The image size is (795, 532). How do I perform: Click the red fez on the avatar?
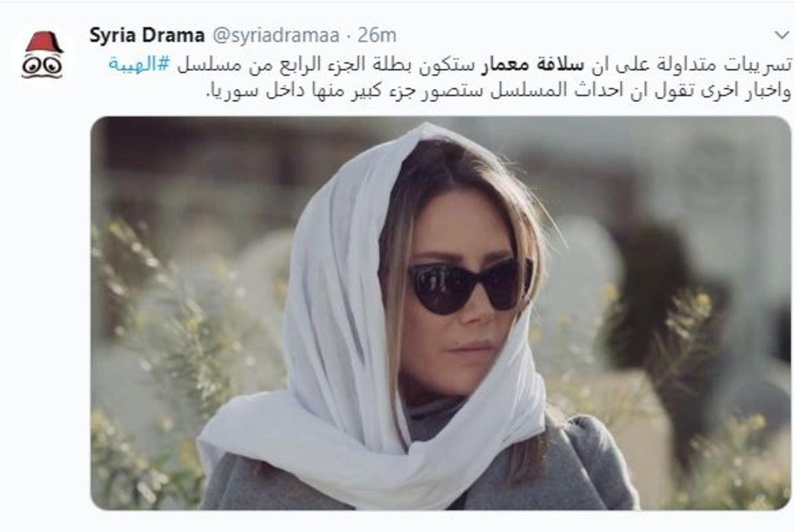tap(43, 43)
